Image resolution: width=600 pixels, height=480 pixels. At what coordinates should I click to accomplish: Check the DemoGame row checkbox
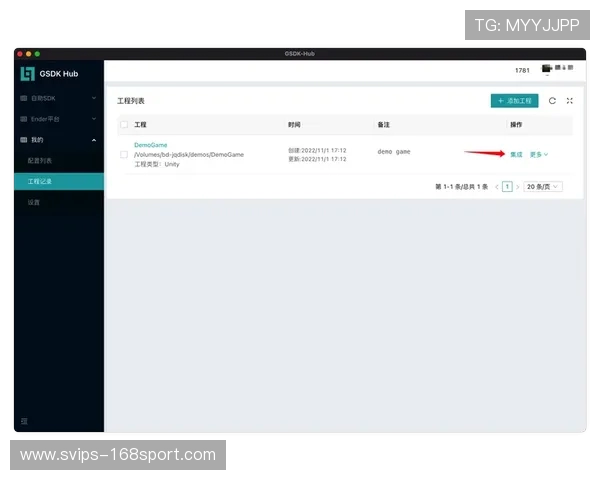[124, 154]
